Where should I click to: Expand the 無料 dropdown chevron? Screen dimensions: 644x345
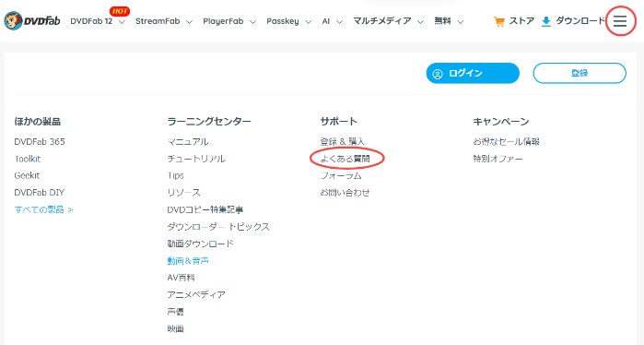(x=461, y=22)
